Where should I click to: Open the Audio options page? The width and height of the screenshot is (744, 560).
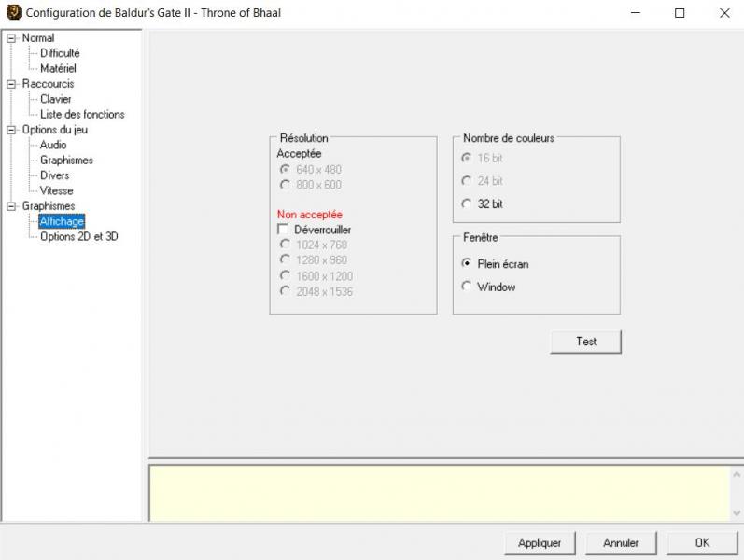pos(53,145)
